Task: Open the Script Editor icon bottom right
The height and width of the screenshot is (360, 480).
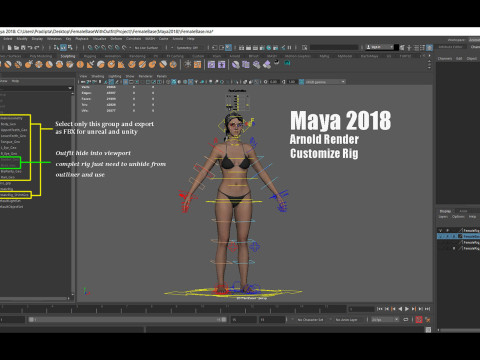Action: pyautogui.click(x=428, y=330)
